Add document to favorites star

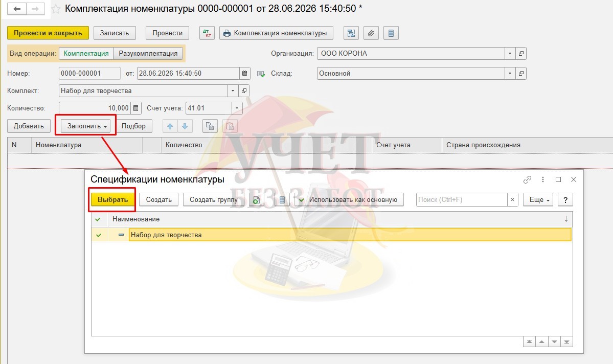[x=56, y=9]
